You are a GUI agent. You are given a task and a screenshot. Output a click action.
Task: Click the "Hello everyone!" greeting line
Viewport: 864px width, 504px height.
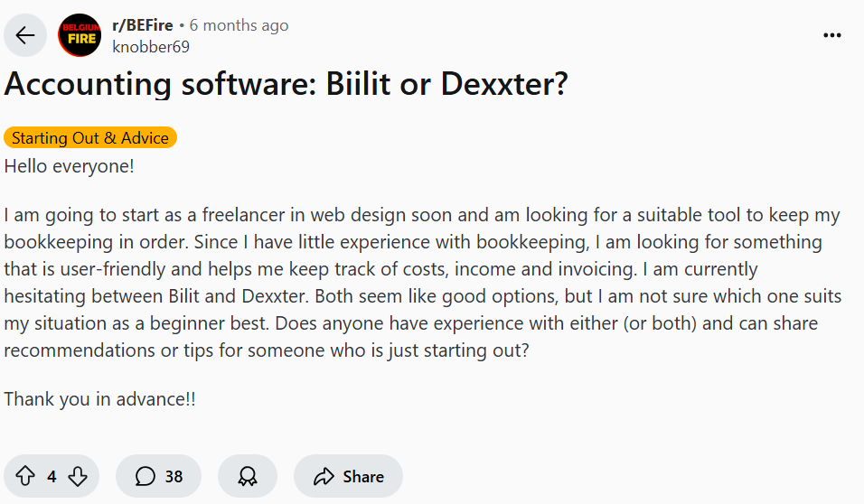(x=70, y=167)
